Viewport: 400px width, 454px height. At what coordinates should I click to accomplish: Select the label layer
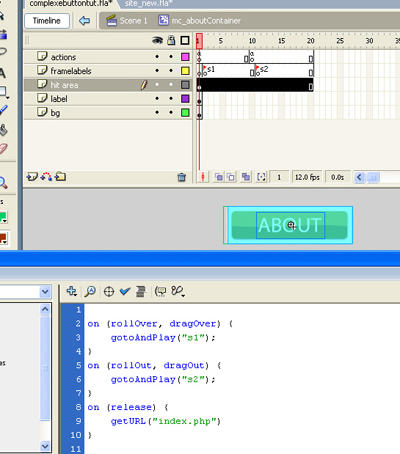click(59, 99)
